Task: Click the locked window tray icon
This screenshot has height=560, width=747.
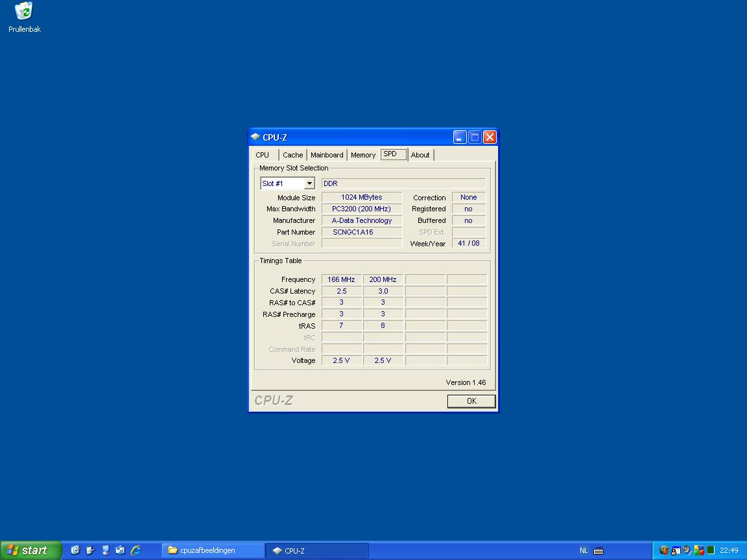Action: pos(676,550)
